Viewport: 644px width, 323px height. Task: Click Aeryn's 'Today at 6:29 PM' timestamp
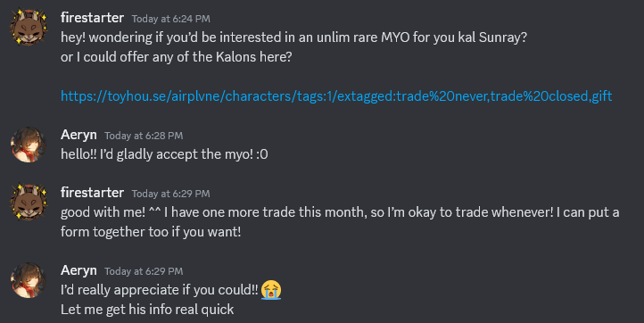(x=144, y=271)
